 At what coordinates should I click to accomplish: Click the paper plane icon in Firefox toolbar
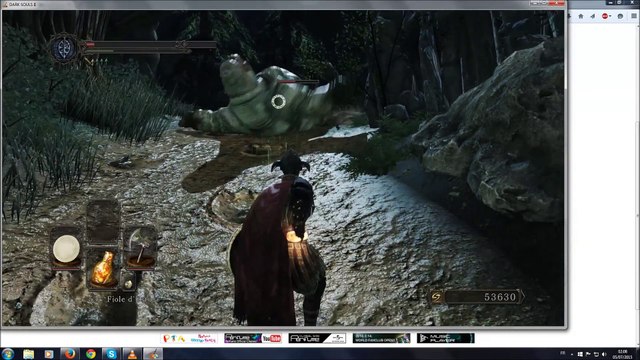(592, 16)
